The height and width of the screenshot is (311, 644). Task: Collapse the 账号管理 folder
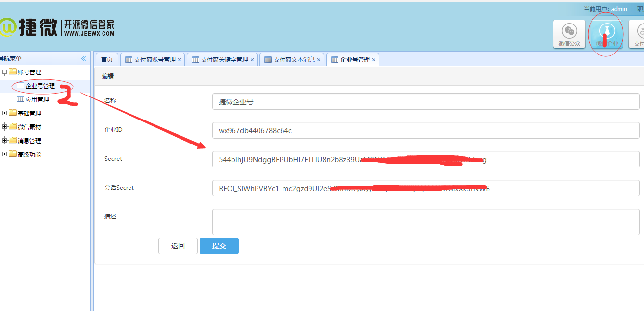5,72
